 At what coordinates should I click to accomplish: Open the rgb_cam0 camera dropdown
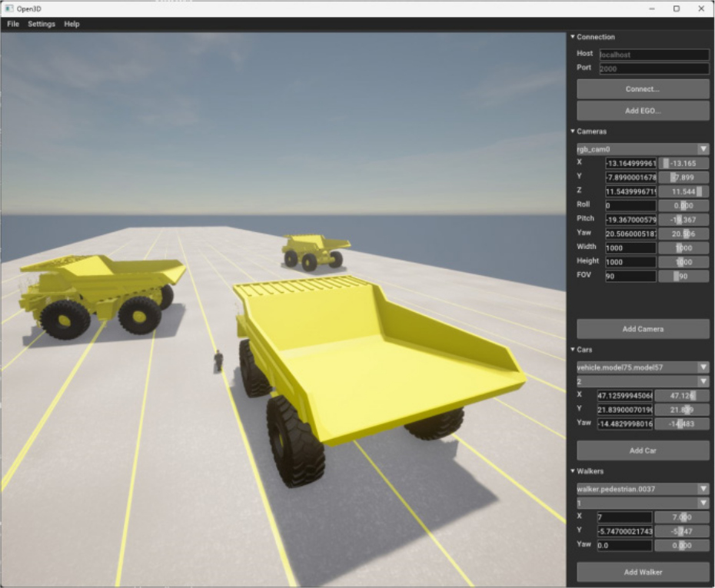(x=643, y=149)
